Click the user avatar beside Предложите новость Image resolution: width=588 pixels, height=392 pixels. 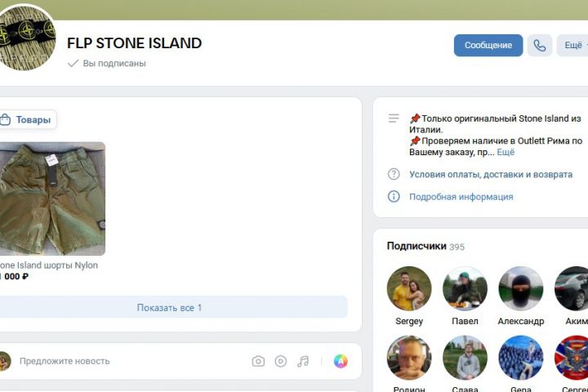click(x=5, y=361)
